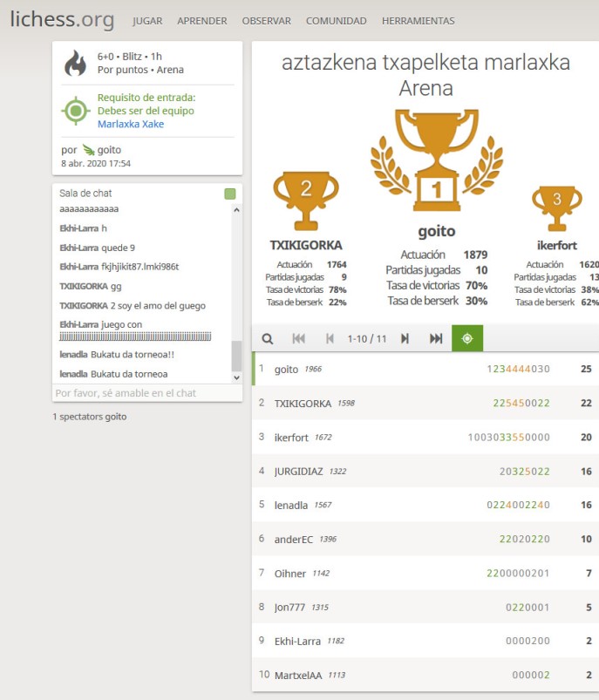
Task: Open the APRENDER menu
Action: (x=201, y=21)
